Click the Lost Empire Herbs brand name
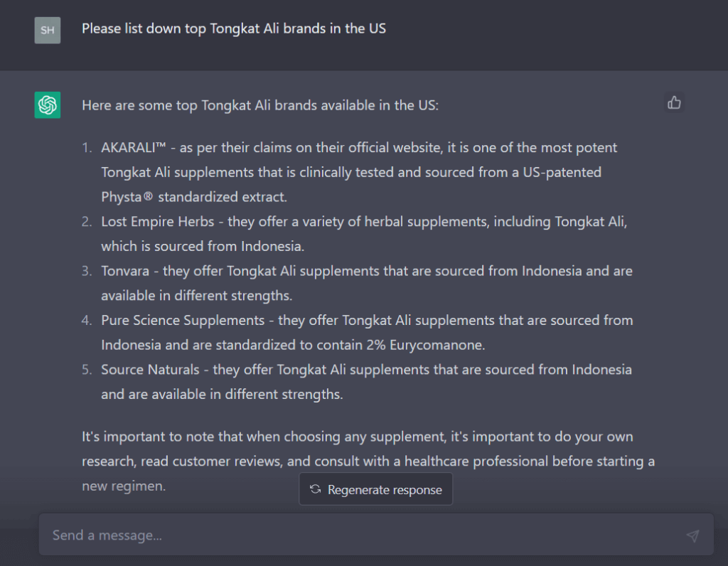728x566 pixels. click(157, 222)
